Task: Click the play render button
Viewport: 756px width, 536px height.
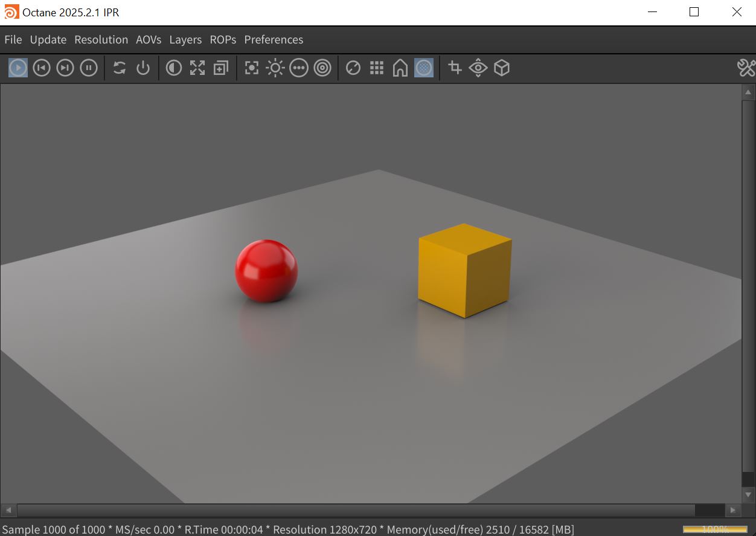Action: click(18, 68)
